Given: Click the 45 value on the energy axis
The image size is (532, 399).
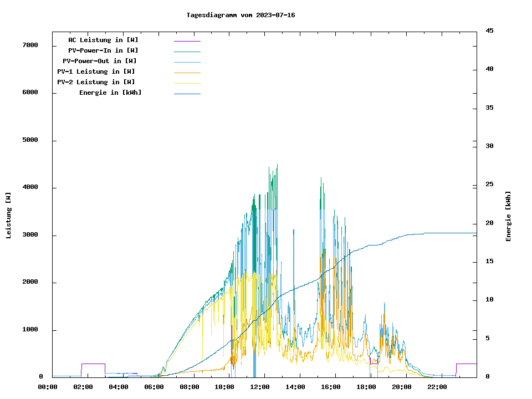Looking at the screenshot, I should (x=490, y=30).
